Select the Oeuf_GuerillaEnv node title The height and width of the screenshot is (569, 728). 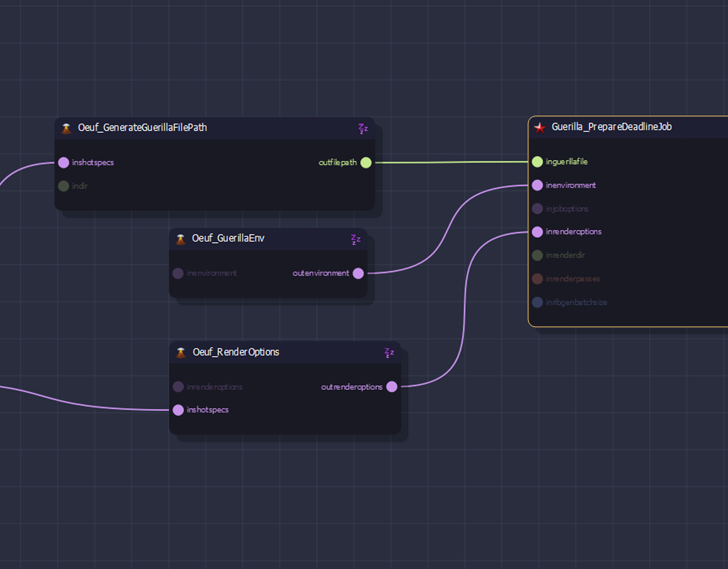228,238
